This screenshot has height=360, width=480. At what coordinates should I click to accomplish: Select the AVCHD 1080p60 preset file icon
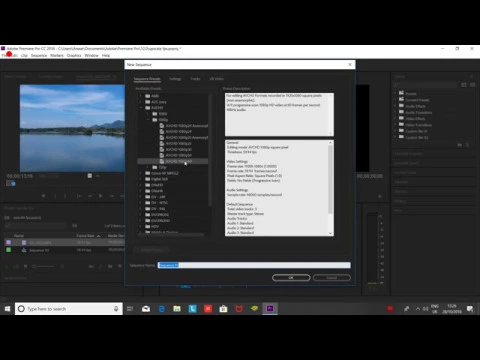(x=162, y=161)
